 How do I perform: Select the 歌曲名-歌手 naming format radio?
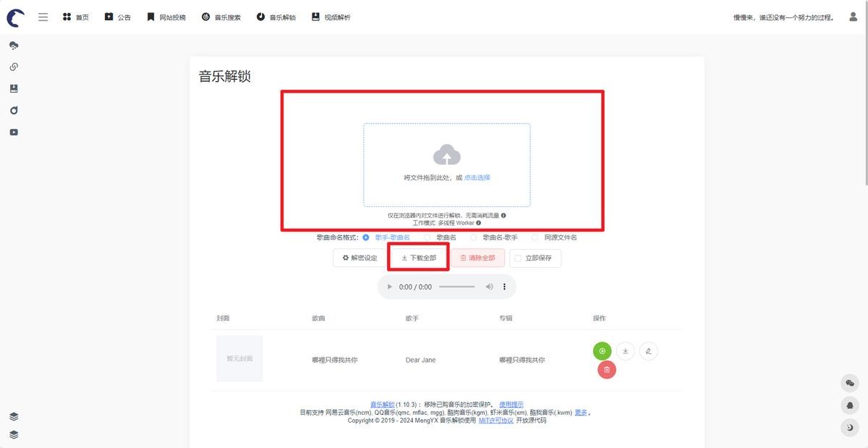pyautogui.click(x=474, y=237)
